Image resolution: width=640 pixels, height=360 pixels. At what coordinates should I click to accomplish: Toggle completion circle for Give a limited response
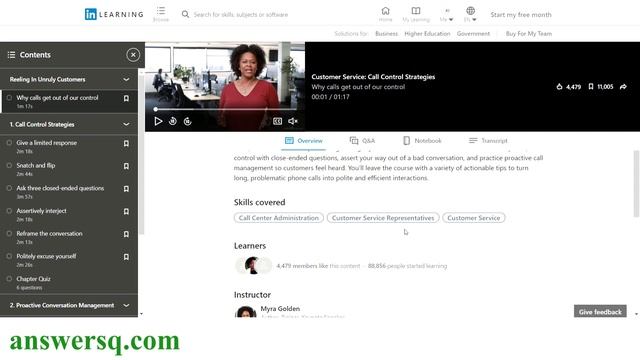click(9, 142)
